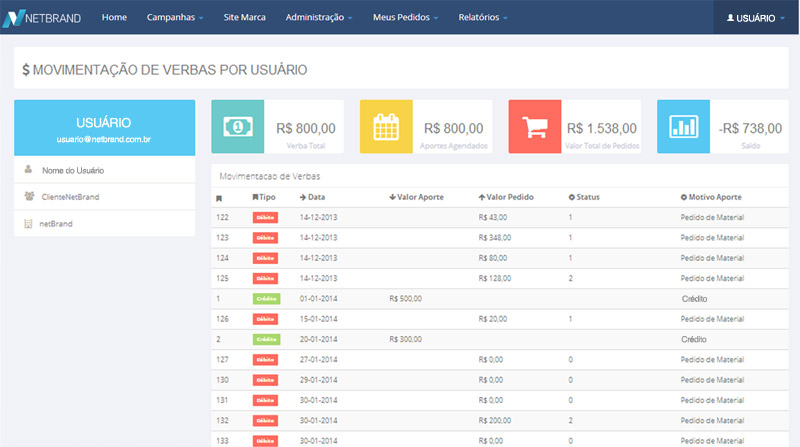
Task: Click R$ 20,00 in row 126
Action: point(493,319)
